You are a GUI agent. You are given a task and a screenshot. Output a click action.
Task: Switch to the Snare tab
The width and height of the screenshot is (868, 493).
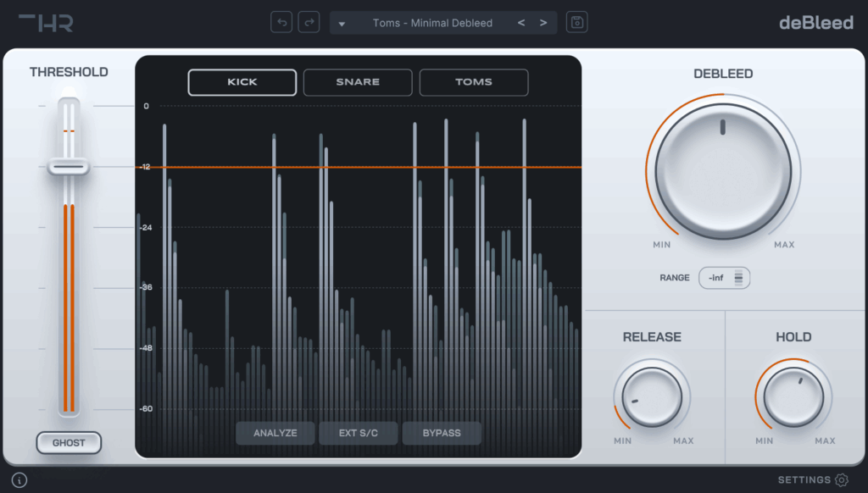point(358,82)
